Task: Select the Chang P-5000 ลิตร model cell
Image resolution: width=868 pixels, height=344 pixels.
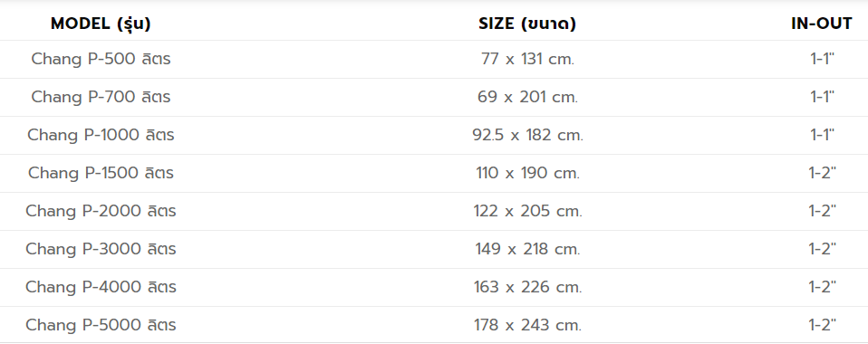Action: click(101, 325)
